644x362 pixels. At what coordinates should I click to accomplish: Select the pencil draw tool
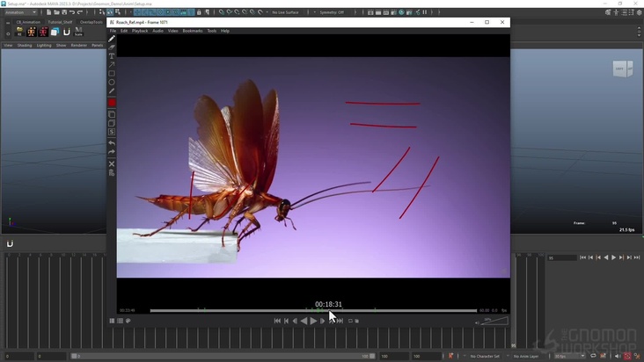[112, 39]
